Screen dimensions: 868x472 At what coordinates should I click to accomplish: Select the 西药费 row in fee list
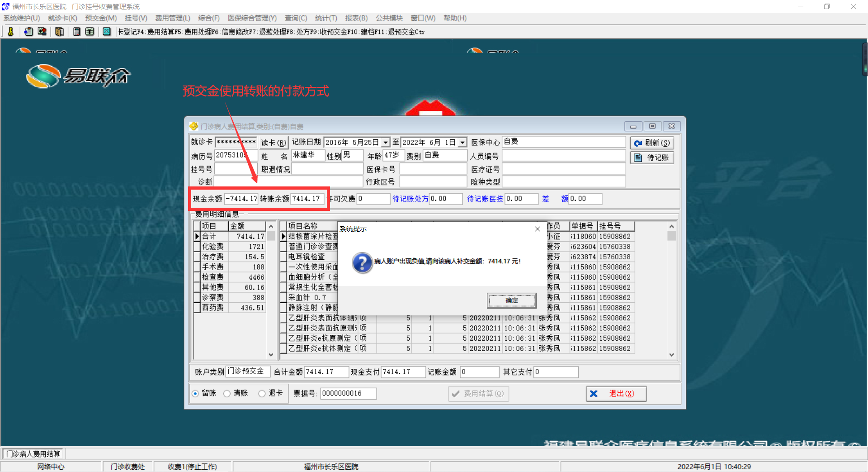(230, 308)
